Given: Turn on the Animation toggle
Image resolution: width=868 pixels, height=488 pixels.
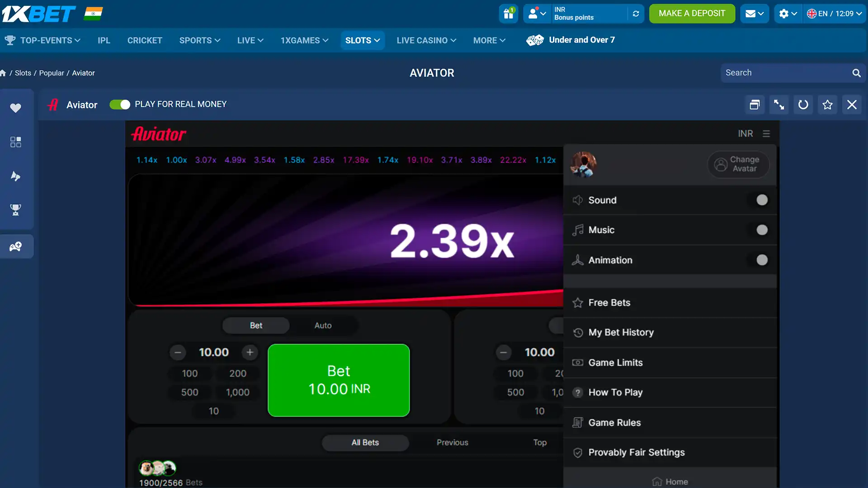Looking at the screenshot, I should 762,260.
